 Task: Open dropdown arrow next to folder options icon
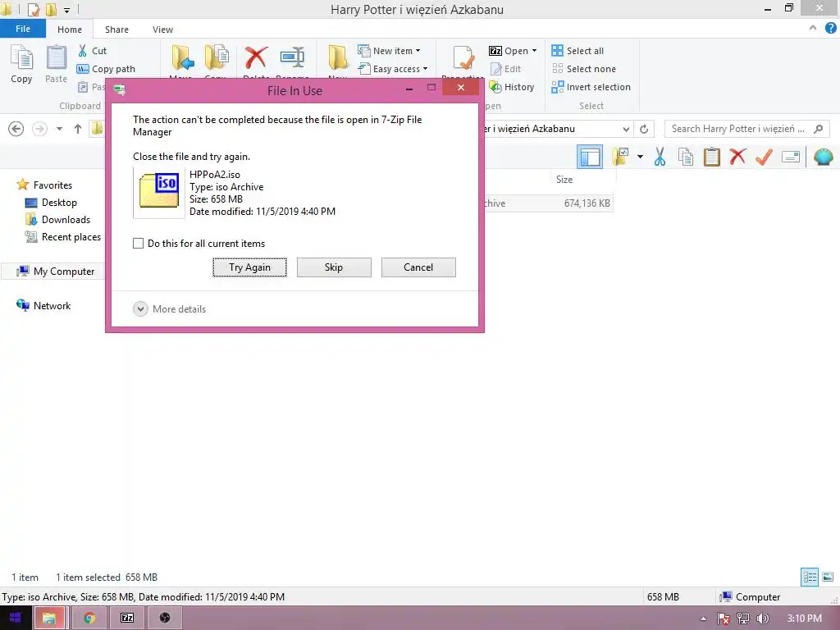click(640, 157)
